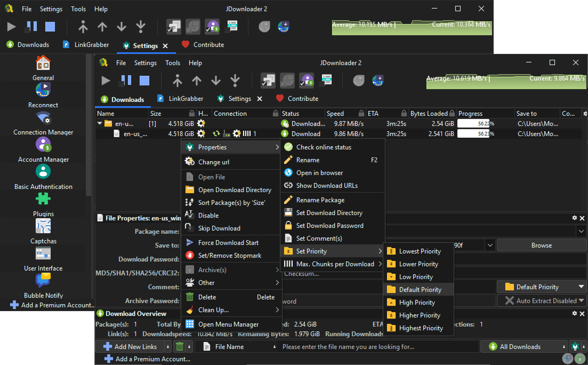The width and height of the screenshot is (588, 365).
Task: Click Add New Links button
Action: (x=130, y=347)
